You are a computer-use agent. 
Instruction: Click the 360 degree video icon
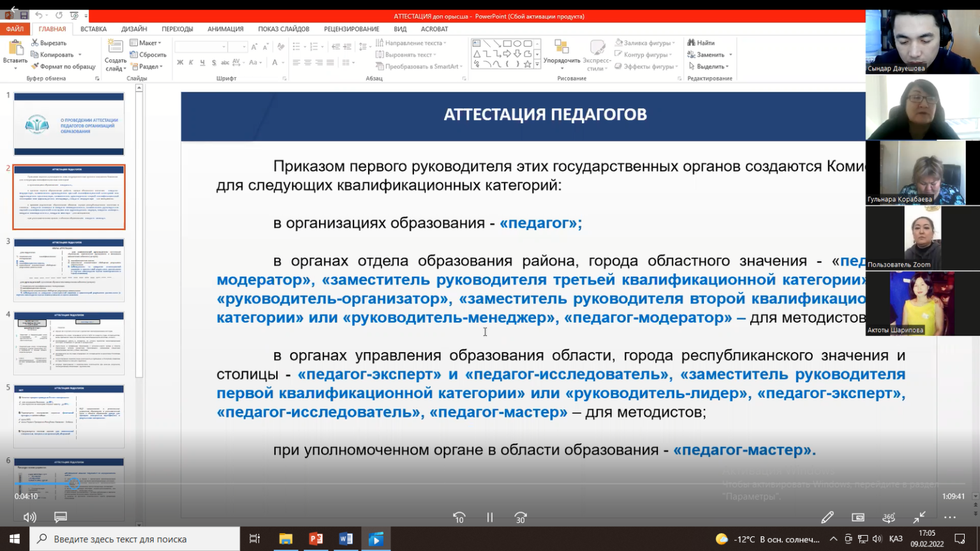pyautogui.click(x=888, y=517)
